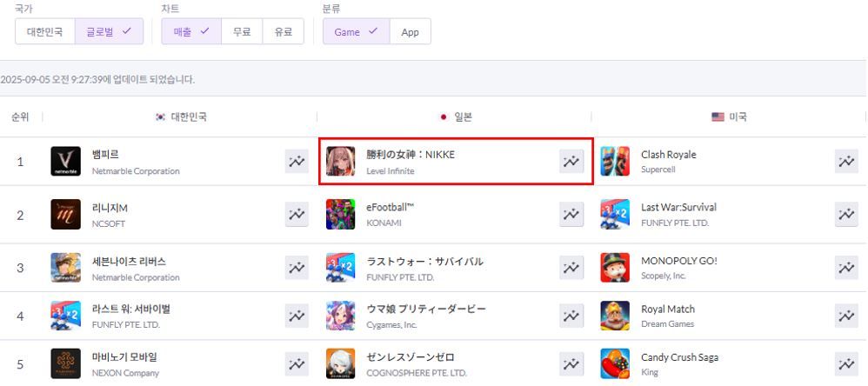Image resolution: width=868 pixels, height=386 pixels.
Task: Open trend chart icon for Clash Royale
Action: pos(846,162)
